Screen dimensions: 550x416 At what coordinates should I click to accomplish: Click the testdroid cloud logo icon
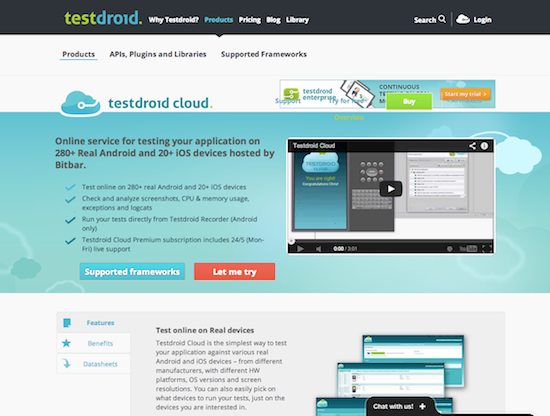(81, 103)
